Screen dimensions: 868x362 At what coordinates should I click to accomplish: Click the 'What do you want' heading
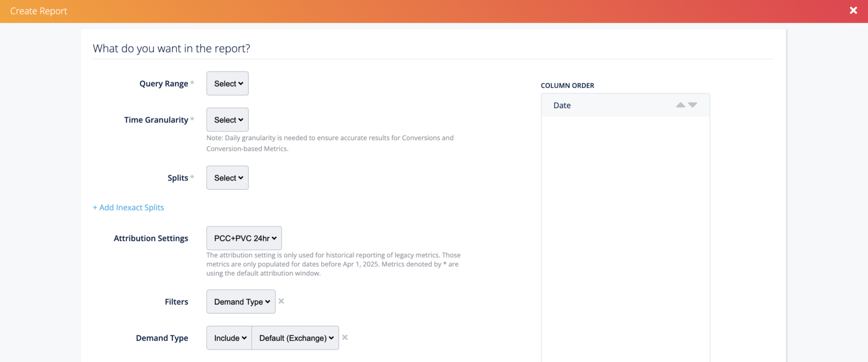point(171,49)
